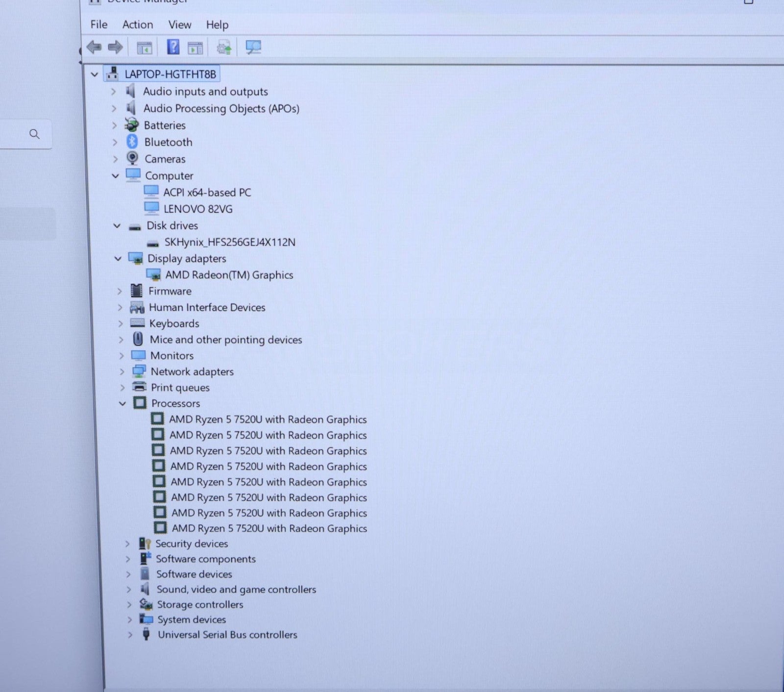Screen dimensions: 784x692
Task: Collapse the Processors category
Action: (122, 404)
